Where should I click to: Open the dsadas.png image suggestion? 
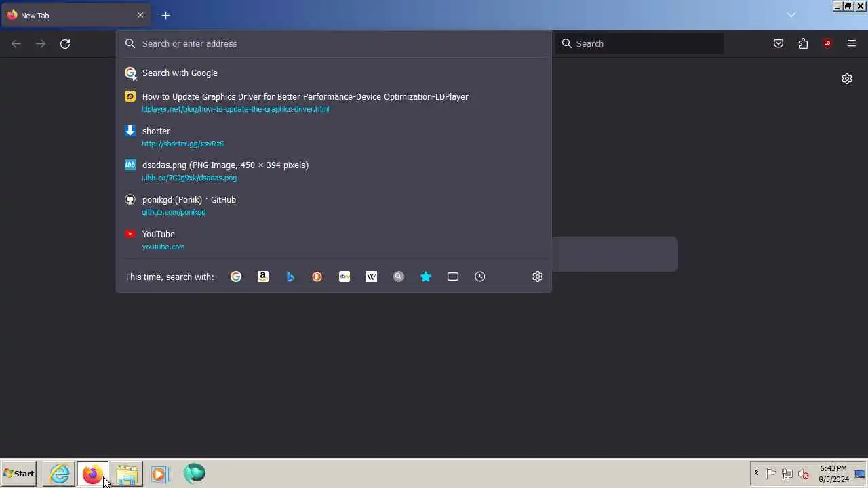pos(334,171)
